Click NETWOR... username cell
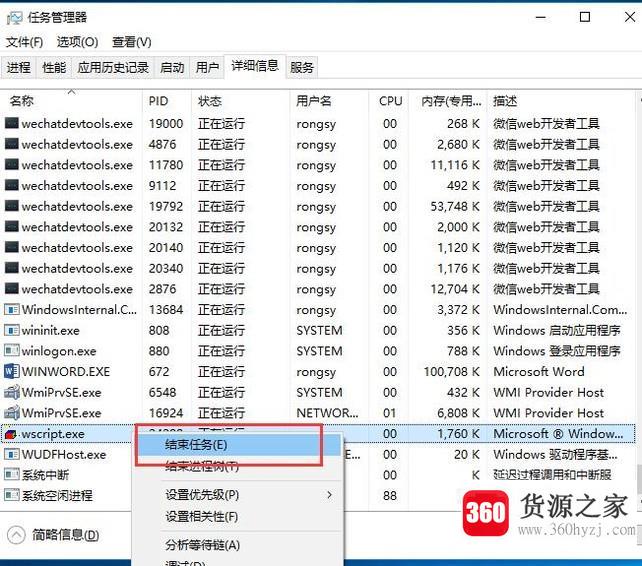Screen dimensions: 642x566 click(x=327, y=413)
